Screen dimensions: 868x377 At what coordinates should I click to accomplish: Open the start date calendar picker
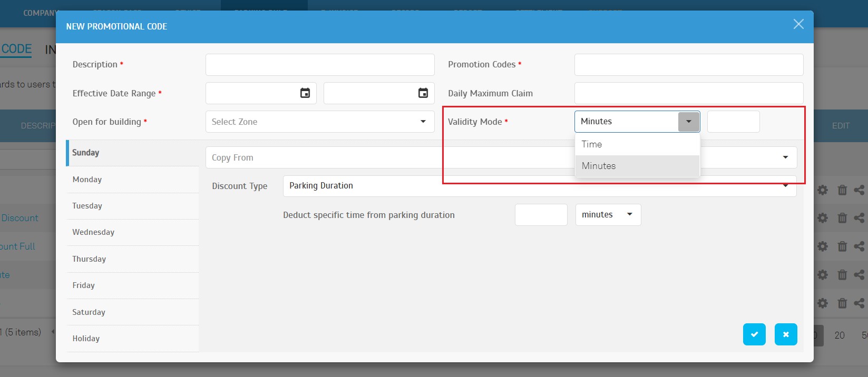coord(305,93)
